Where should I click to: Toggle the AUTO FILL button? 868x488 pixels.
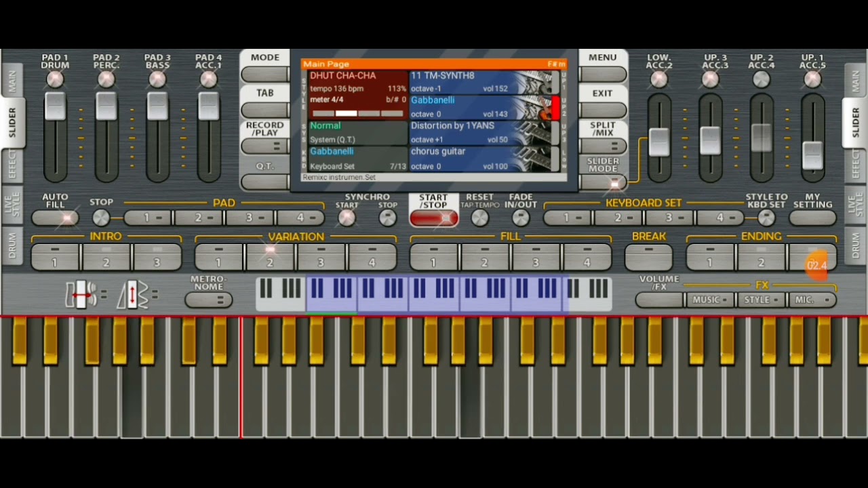pyautogui.click(x=55, y=218)
